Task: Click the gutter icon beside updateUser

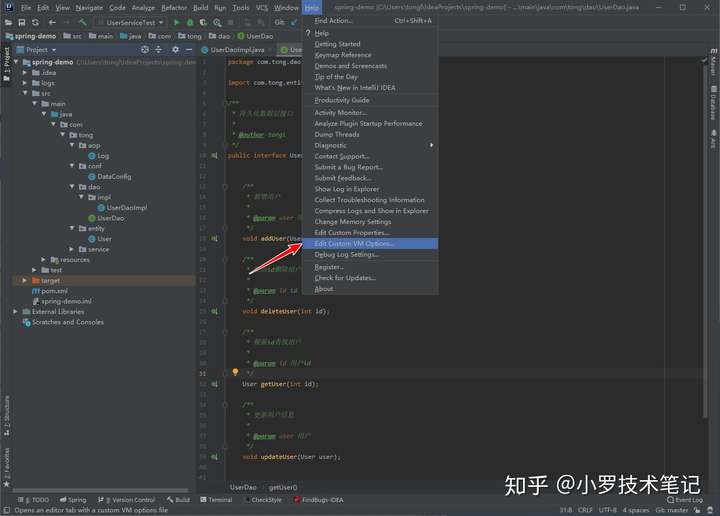Action: [214, 457]
